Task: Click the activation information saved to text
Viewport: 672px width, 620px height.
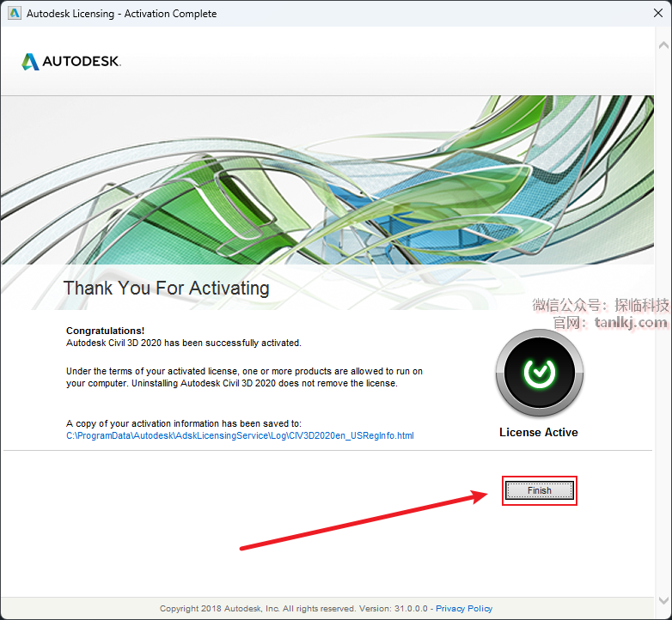Action: click(184, 423)
